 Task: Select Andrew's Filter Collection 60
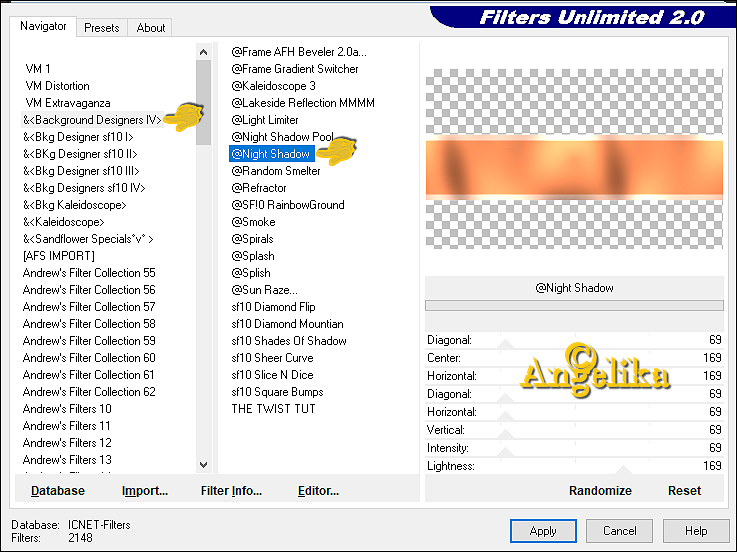click(x=89, y=358)
